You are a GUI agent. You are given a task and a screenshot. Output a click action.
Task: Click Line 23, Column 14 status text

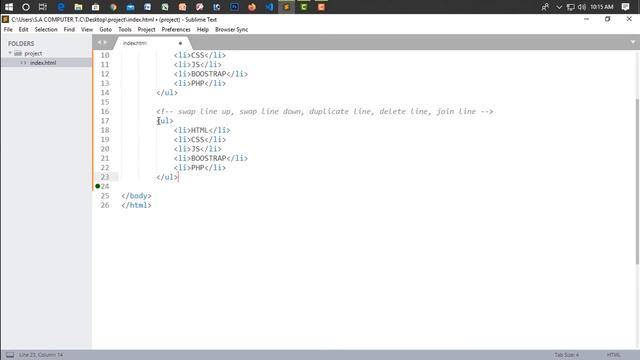coord(41,355)
